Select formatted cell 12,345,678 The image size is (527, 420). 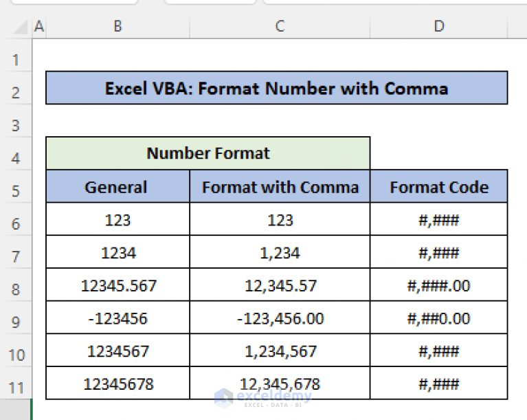(x=280, y=384)
